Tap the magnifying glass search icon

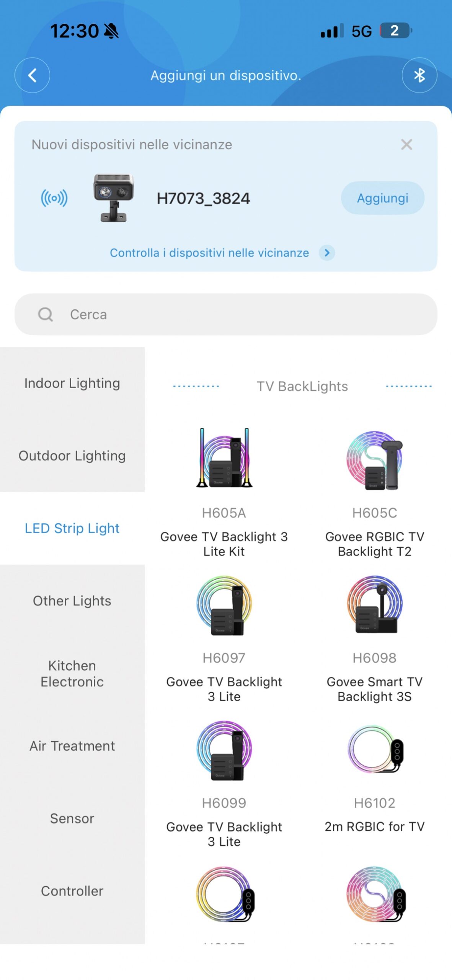click(45, 314)
